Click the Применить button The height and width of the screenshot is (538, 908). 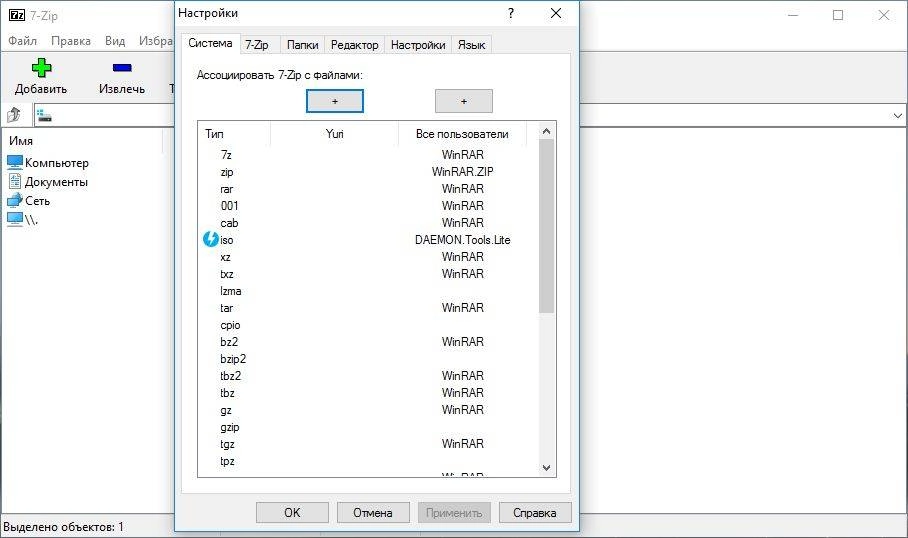[x=454, y=513]
